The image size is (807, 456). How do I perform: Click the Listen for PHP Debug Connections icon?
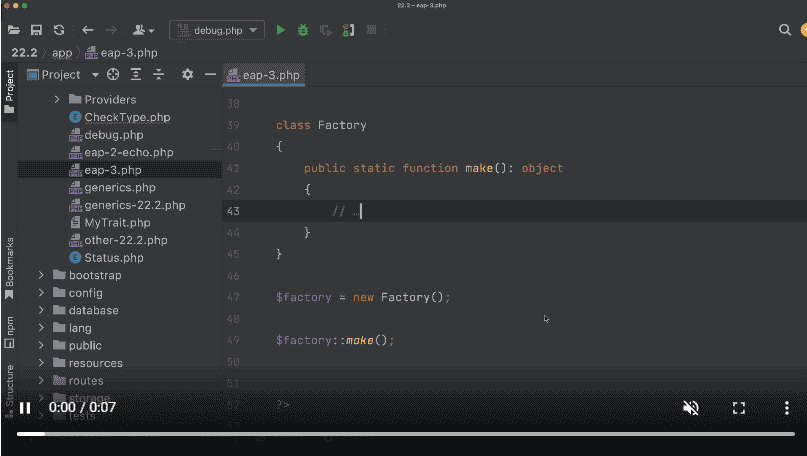point(348,30)
